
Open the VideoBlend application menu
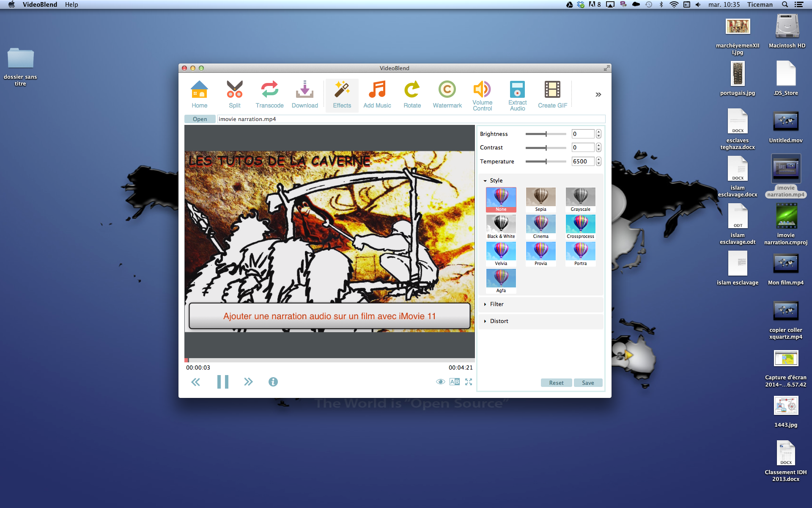pyautogui.click(x=40, y=5)
